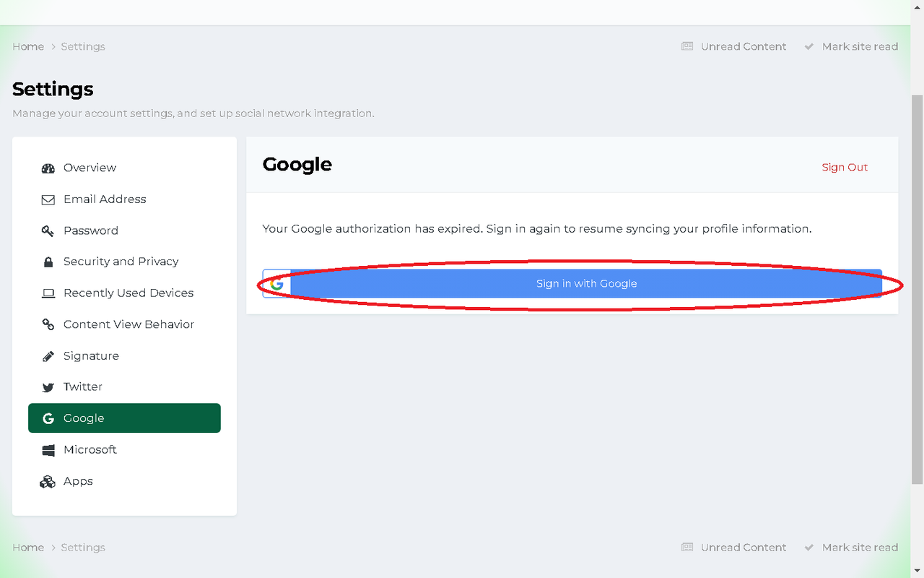Click the Settings breadcrumb above the page title

[83, 46]
